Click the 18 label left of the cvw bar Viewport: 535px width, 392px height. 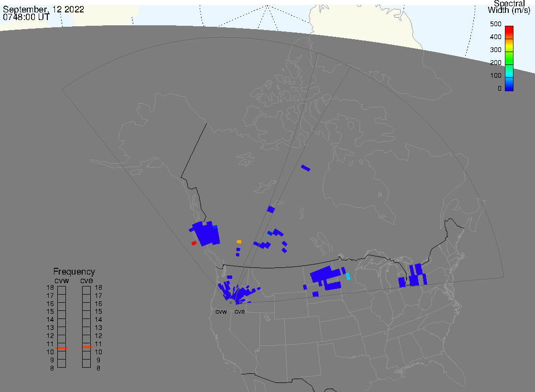click(50, 287)
